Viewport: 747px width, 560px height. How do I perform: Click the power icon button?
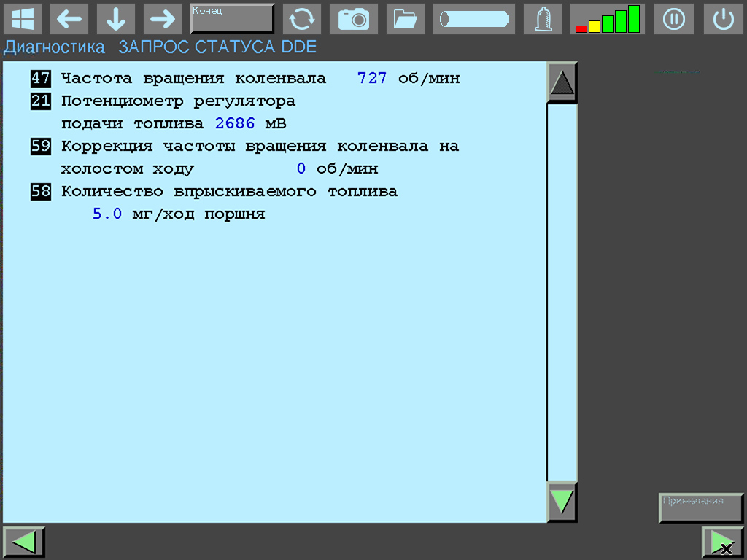(723, 19)
